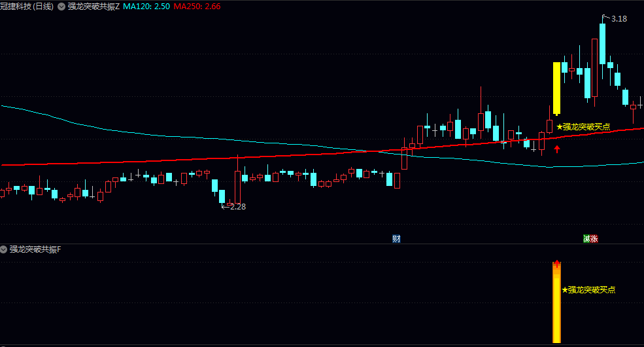This screenshot has height=347, width=644.
Task: Click the 强龙突破共振F indicator name
Action: 35,249
